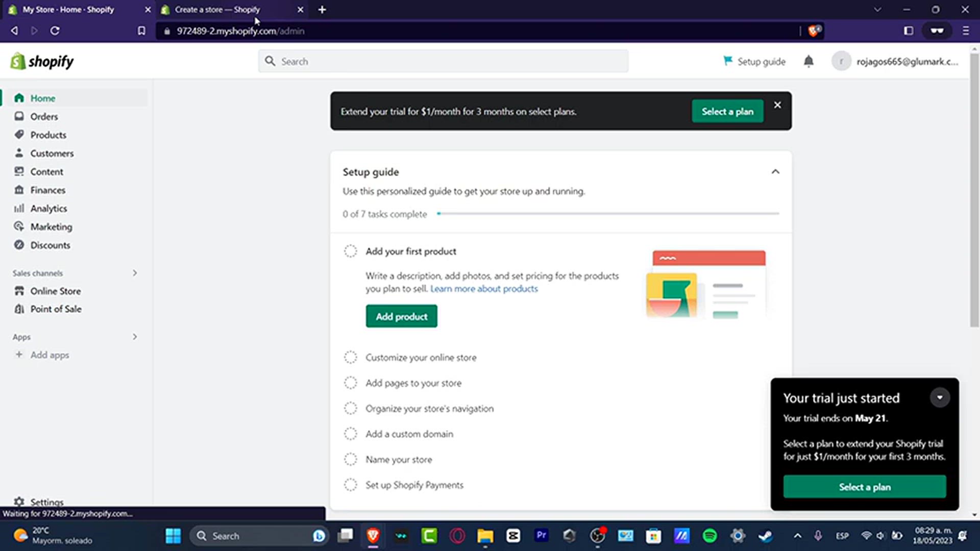This screenshot has height=551, width=980.
Task: Click the Settings gear icon in sidebar
Action: 19,502
